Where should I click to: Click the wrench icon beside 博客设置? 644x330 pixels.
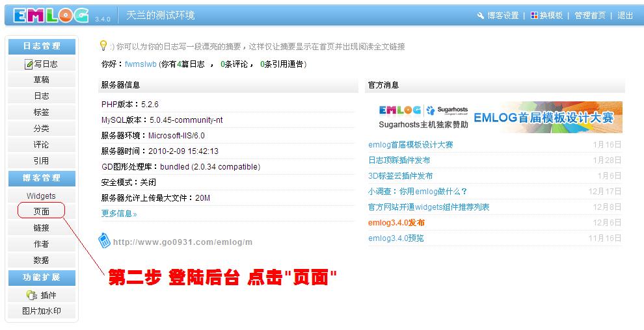coord(481,16)
